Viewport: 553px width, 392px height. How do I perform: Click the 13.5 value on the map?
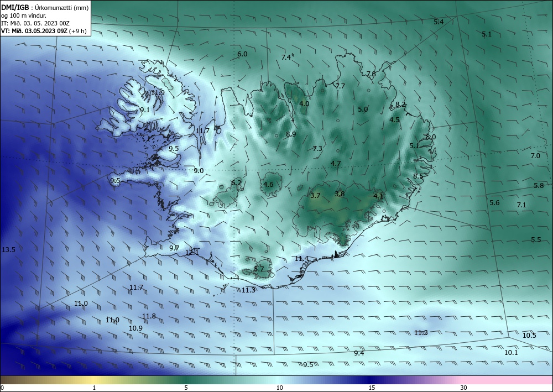[8, 249]
